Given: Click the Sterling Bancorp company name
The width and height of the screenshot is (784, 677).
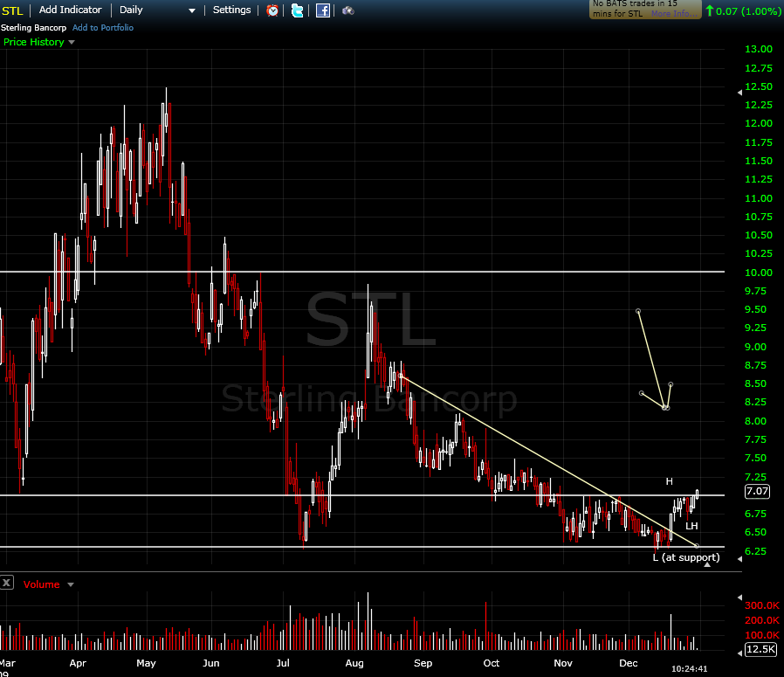Looking at the screenshot, I should (33, 28).
